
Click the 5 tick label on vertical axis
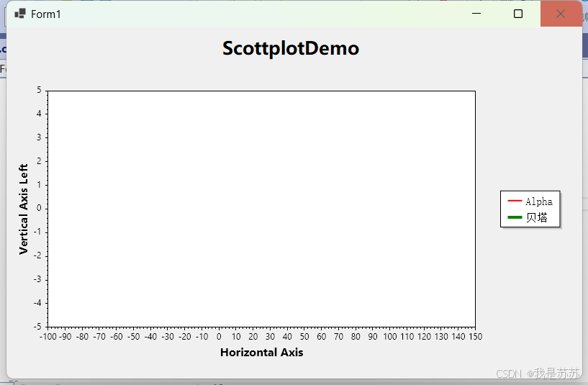[39, 90]
